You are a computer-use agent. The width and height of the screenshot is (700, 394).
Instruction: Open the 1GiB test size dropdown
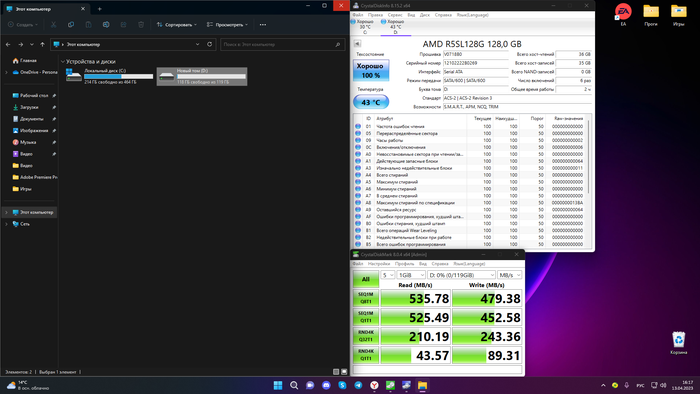(411, 275)
